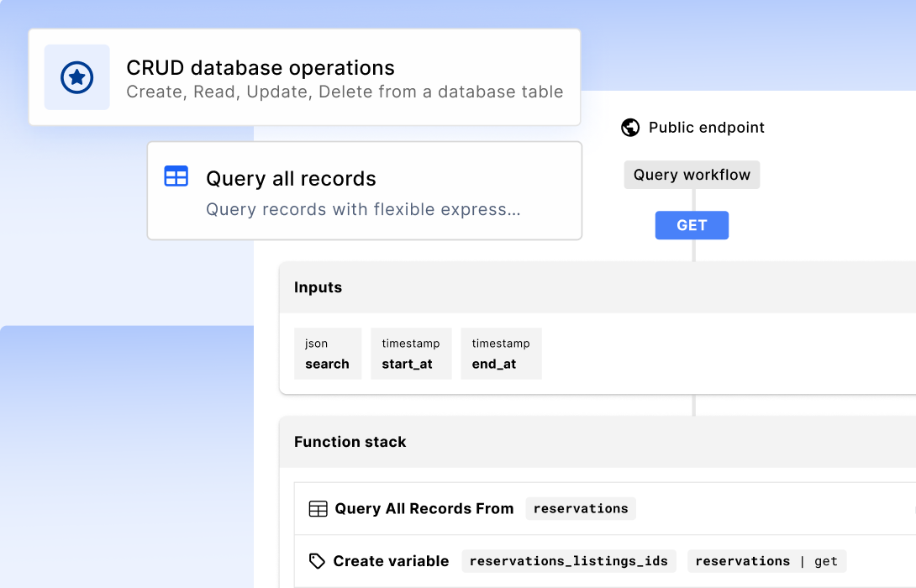Open the CRUD database operations card
Viewport: 916px width, 588px height.
click(304, 77)
